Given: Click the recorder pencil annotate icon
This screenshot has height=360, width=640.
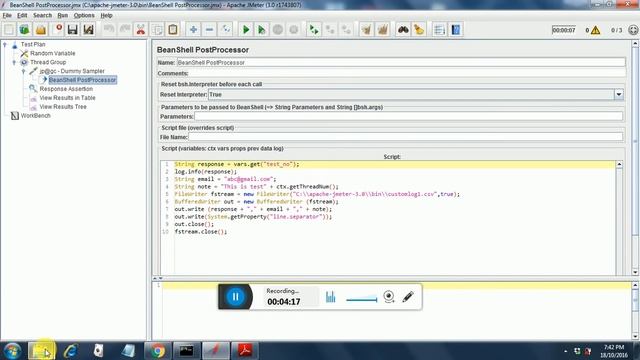Looking at the screenshot, I should click(x=408, y=297).
